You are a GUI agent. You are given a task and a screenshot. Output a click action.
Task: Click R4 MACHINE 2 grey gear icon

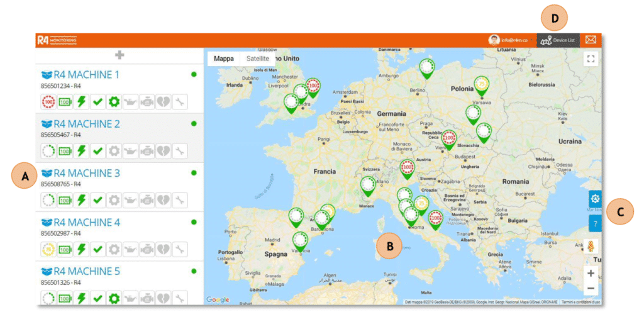114,151
